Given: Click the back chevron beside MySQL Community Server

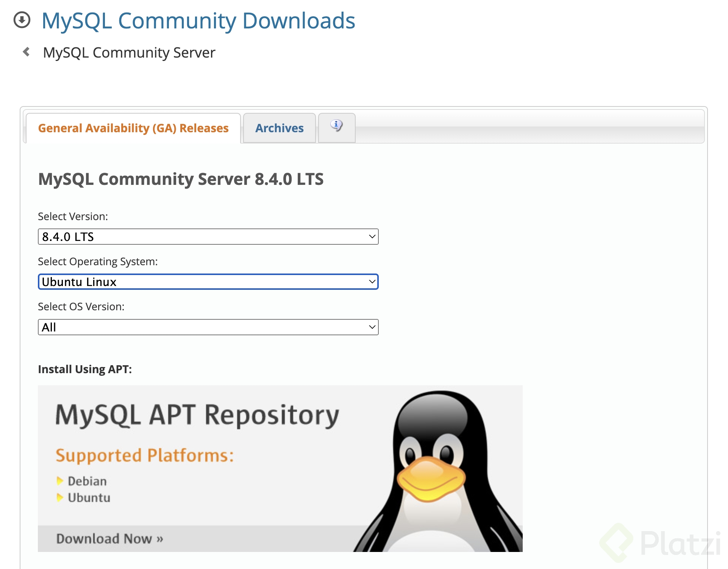Looking at the screenshot, I should point(26,52).
